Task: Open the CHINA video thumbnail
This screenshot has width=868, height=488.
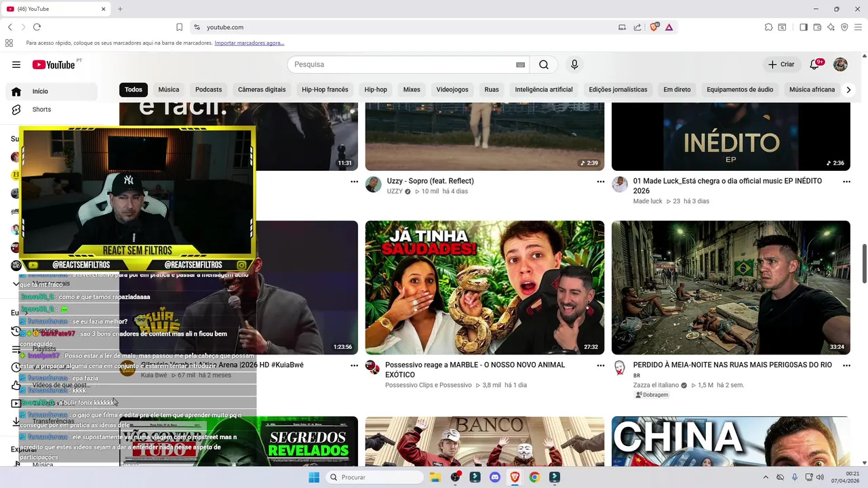Action: (731, 441)
